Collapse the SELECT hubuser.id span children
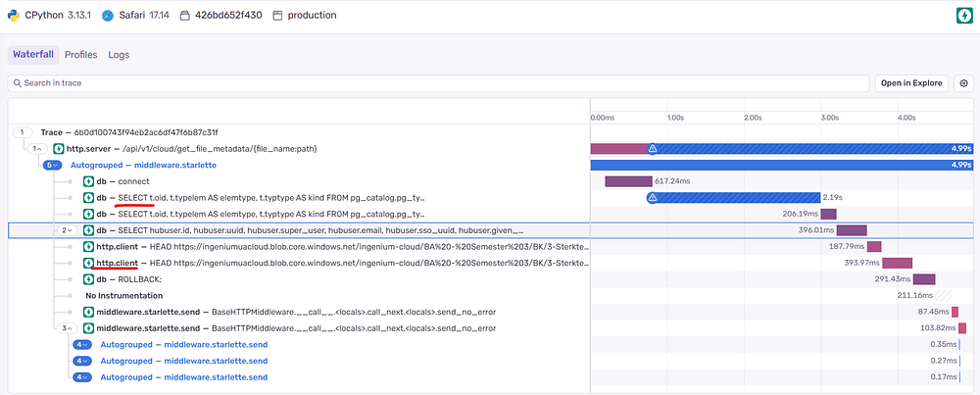 pos(67,230)
